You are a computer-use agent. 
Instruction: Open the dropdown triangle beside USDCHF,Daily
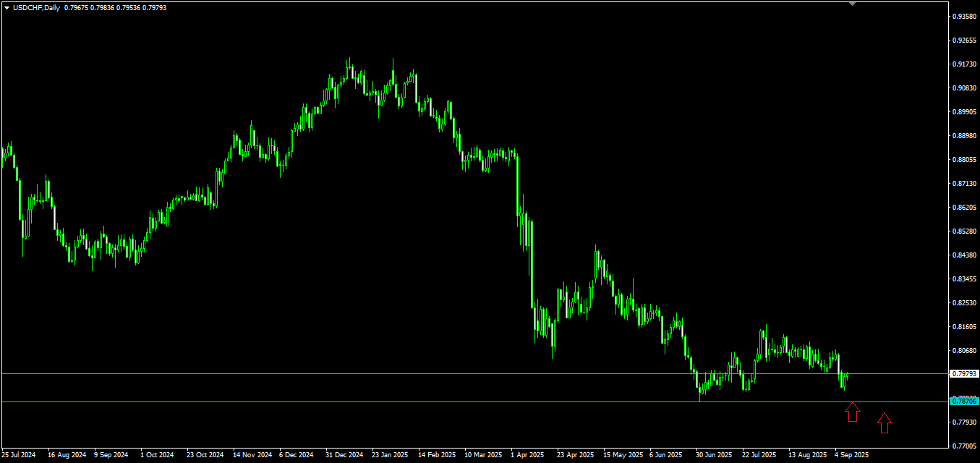[7, 8]
